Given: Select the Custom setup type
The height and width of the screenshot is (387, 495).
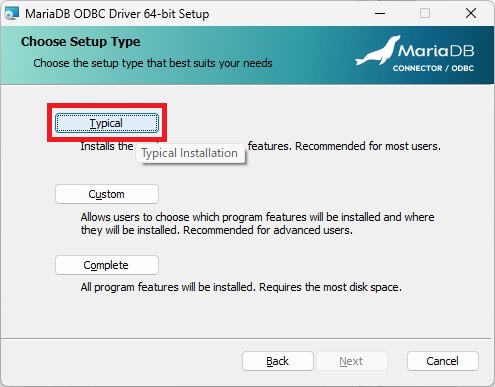Looking at the screenshot, I should [107, 194].
